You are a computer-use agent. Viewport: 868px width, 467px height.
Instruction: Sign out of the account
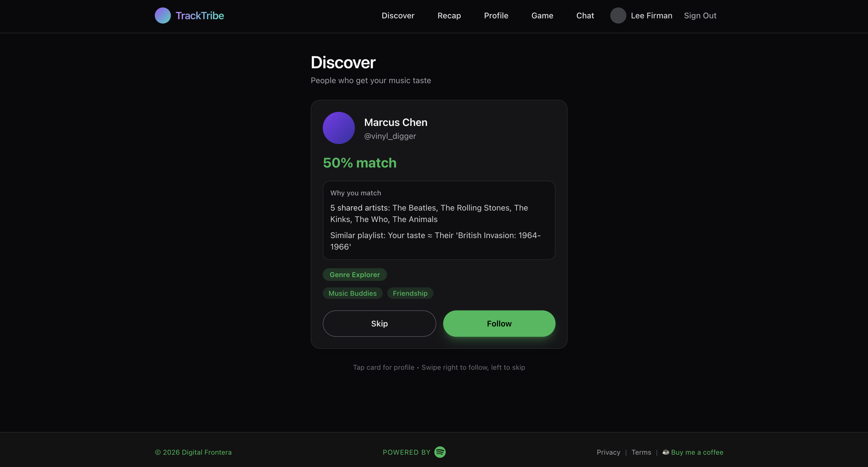pyautogui.click(x=700, y=15)
